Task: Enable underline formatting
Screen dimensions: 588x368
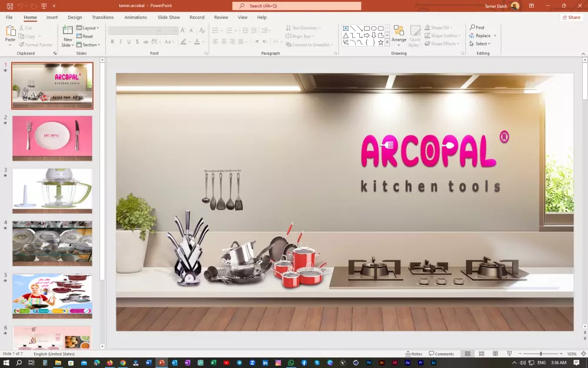Action: tap(128, 42)
